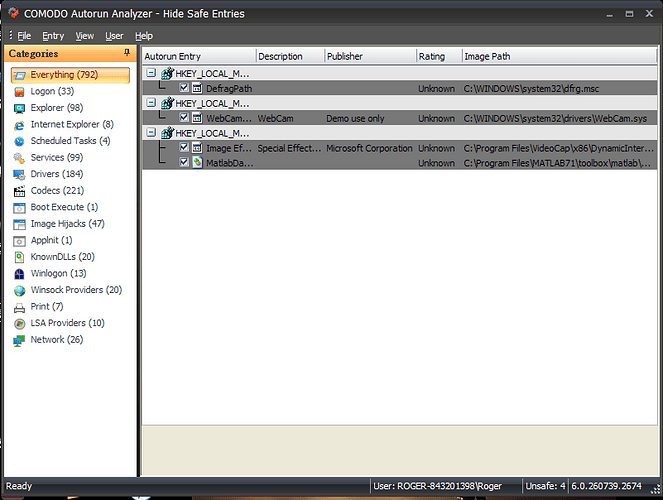Click the Explorer category icon
The image size is (663, 500).
pos(19,108)
